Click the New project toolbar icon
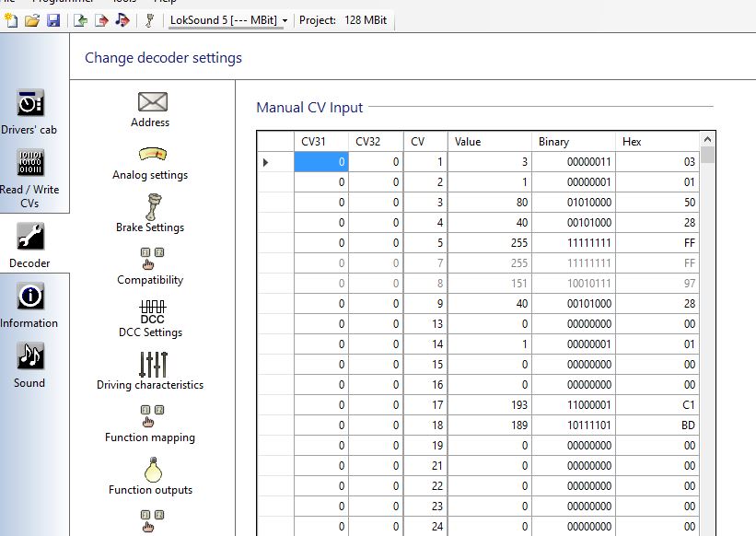Viewport: 756px width, 536px height. point(11,19)
